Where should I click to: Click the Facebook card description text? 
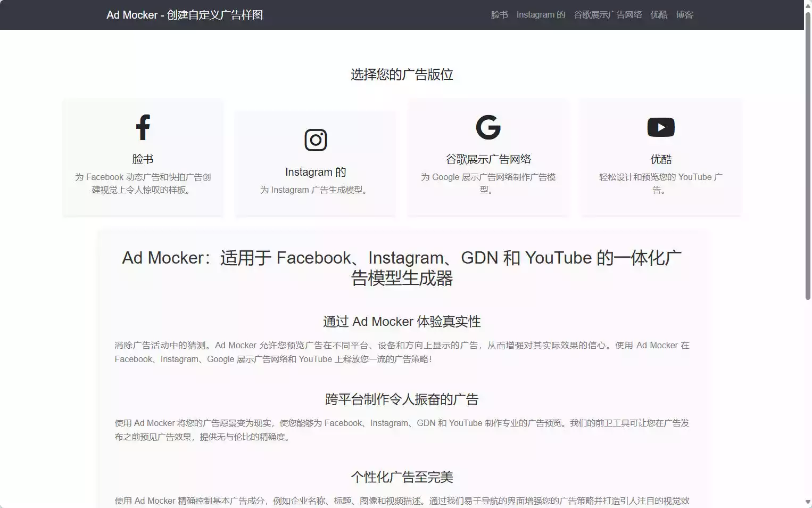143,183
